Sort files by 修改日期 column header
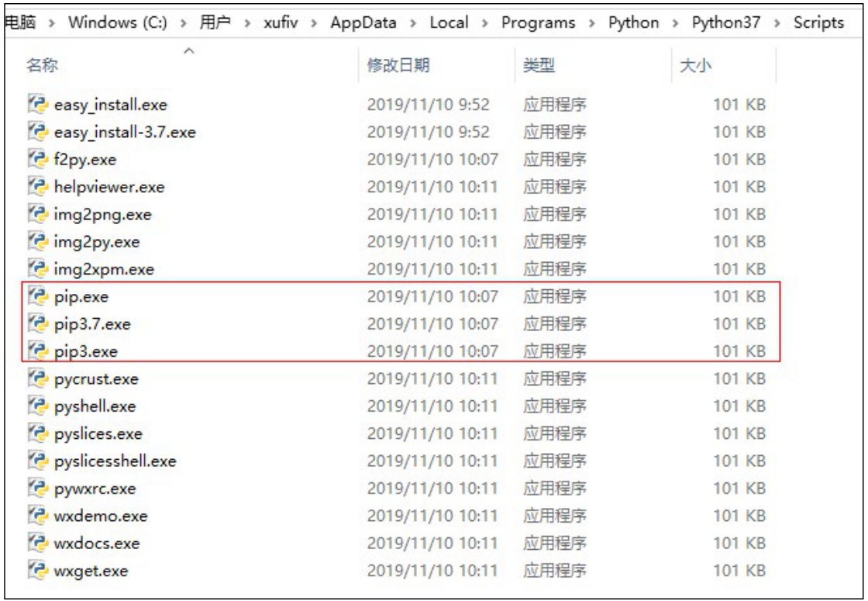The image size is (868, 601). (398, 65)
